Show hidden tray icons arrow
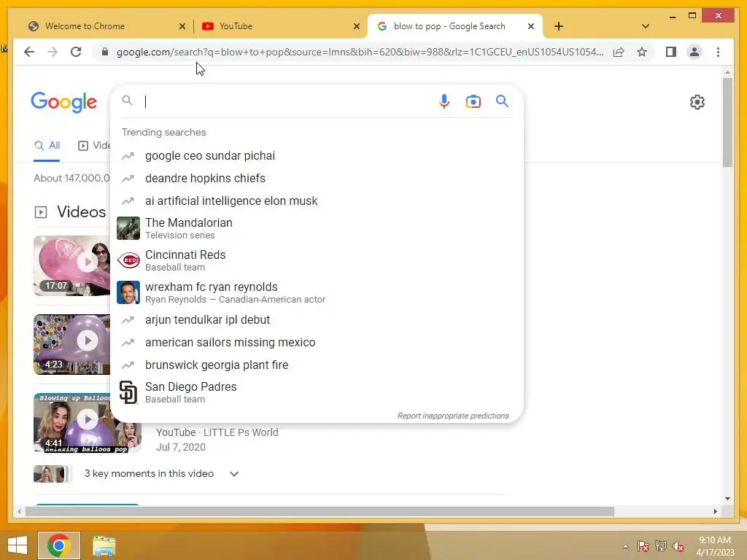The height and width of the screenshot is (560, 747). [625, 546]
